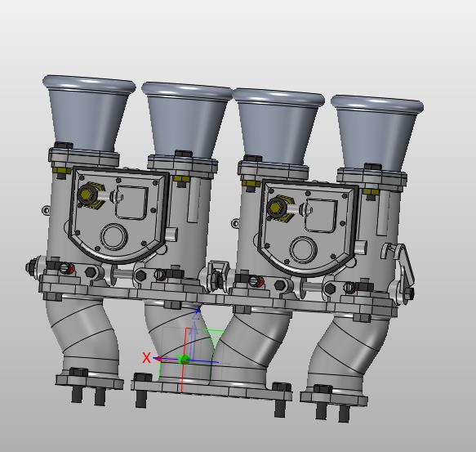Select the circular boss on left cover plate
Viewport: 476px width, 452px height.
[113, 237]
